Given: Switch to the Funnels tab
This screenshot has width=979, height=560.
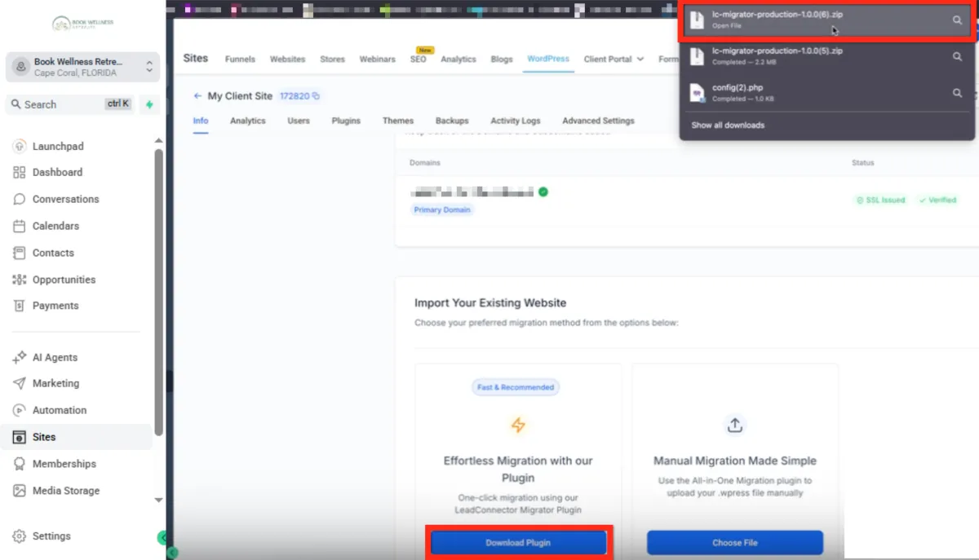Looking at the screenshot, I should click(x=240, y=60).
